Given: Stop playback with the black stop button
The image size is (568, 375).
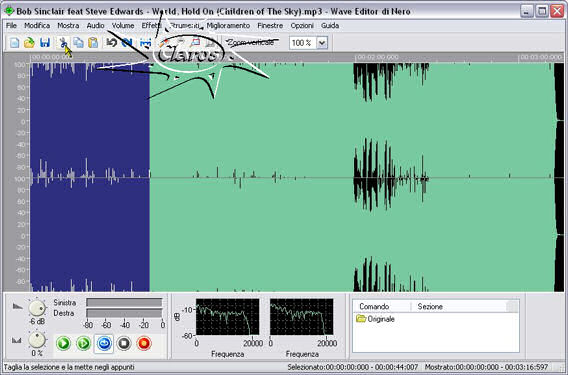Looking at the screenshot, I should [124, 343].
